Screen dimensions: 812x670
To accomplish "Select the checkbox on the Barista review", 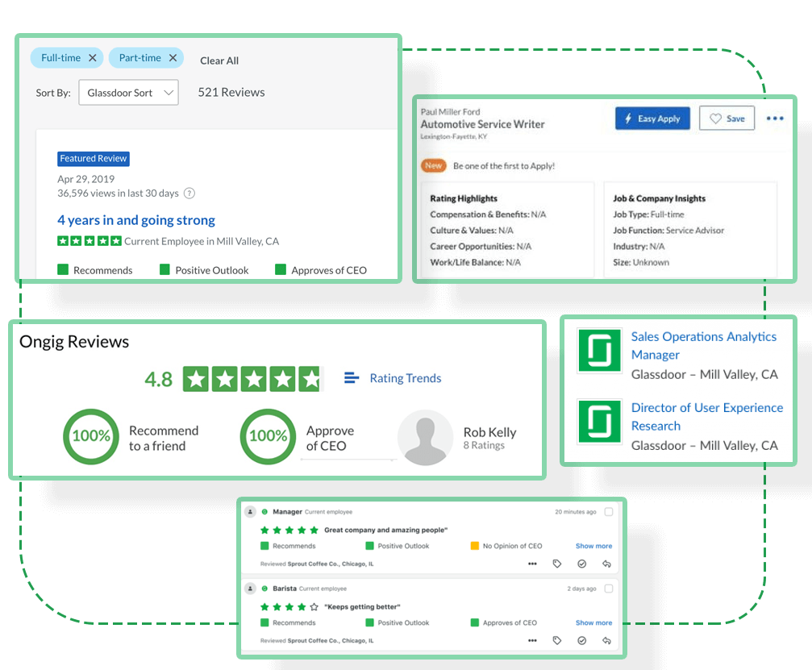I will point(609,589).
